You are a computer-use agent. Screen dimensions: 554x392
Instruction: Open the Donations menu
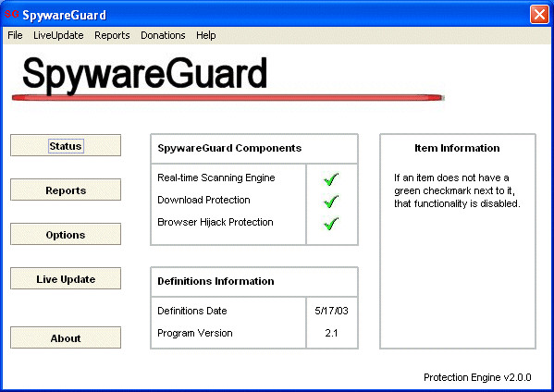point(163,35)
